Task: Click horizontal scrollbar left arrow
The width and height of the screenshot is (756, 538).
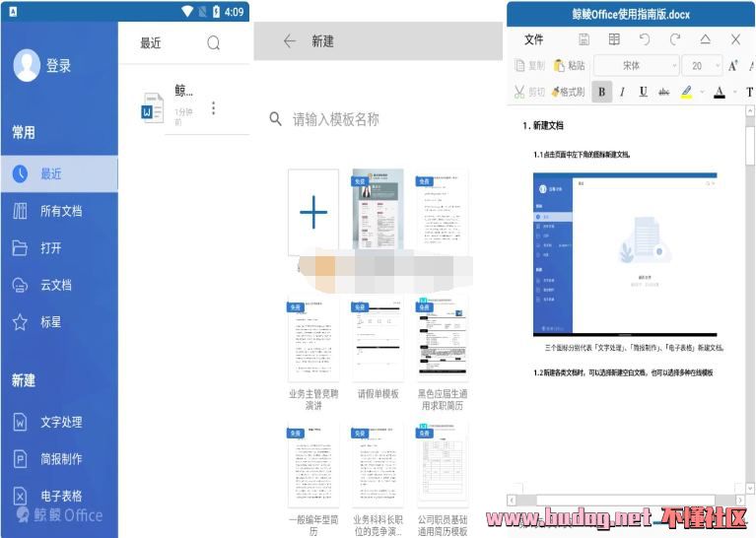Action: (512, 500)
